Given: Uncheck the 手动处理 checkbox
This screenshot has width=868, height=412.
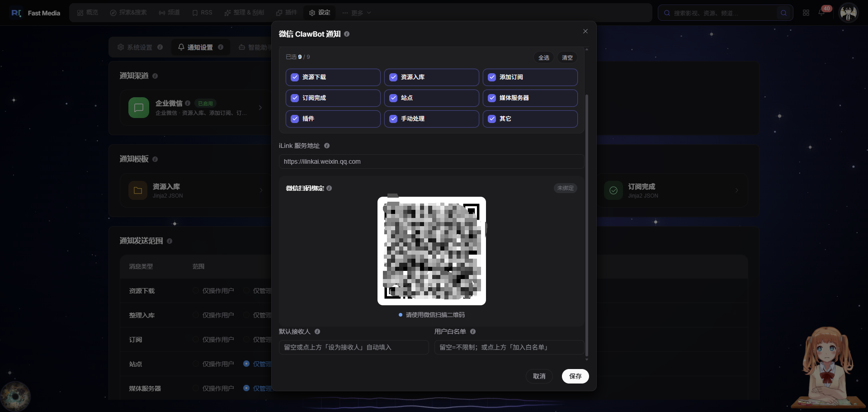Looking at the screenshot, I should (x=393, y=119).
